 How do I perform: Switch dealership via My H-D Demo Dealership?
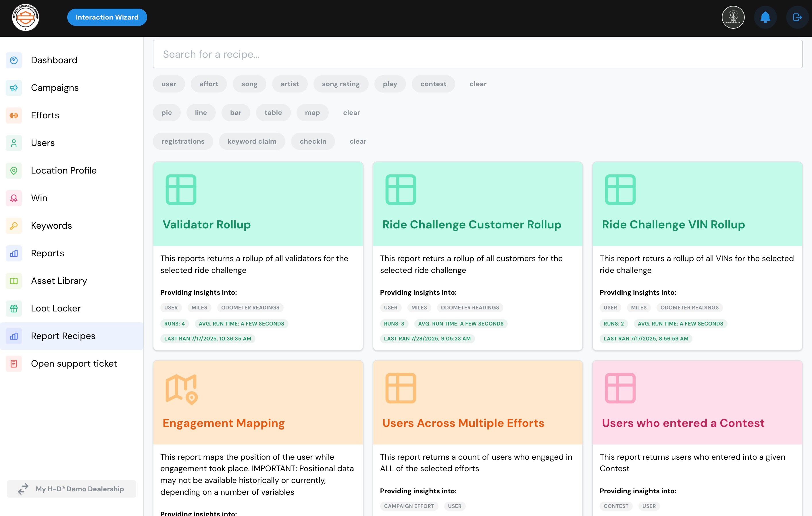tap(72, 489)
